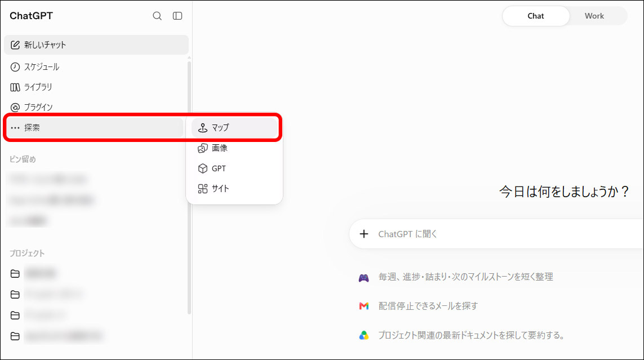
Task: Click the three-dots icon beside 探索
Action: click(15, 128)
